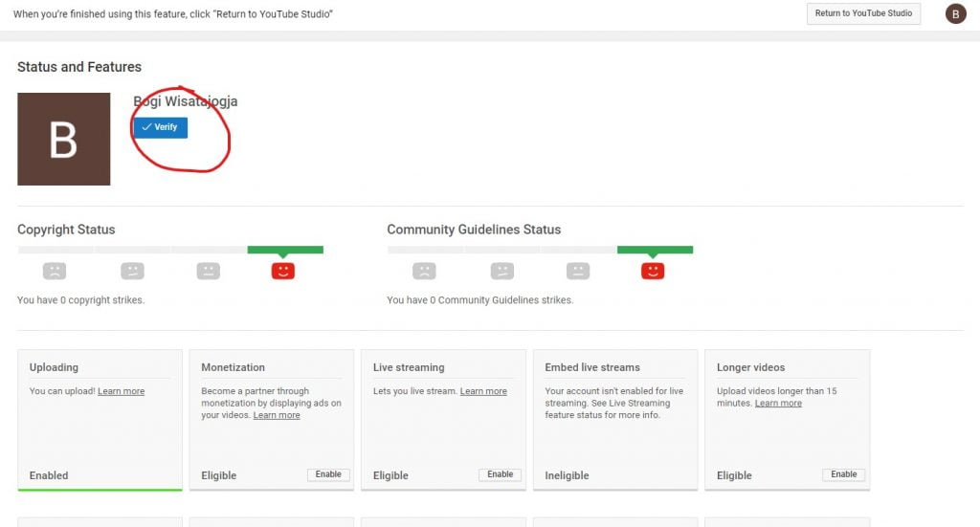Click the Embed live streams card title
The width and height of the screenshot is (980, 527).
click(x=592, y=367)
